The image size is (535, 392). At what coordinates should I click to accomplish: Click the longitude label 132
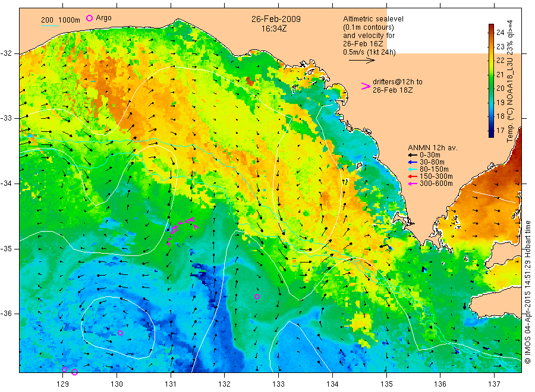tap(225, 384)
